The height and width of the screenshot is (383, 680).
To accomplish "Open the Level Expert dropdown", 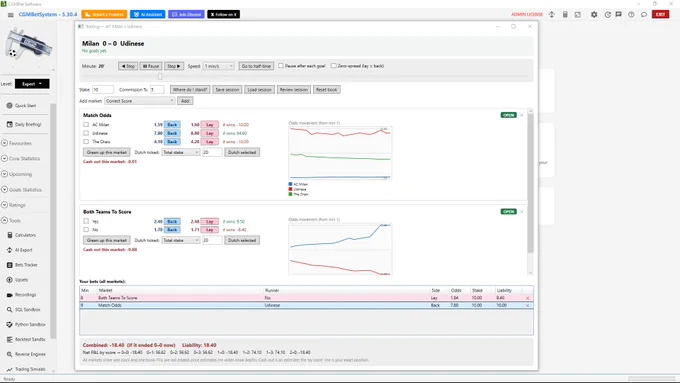I will 32,84.
